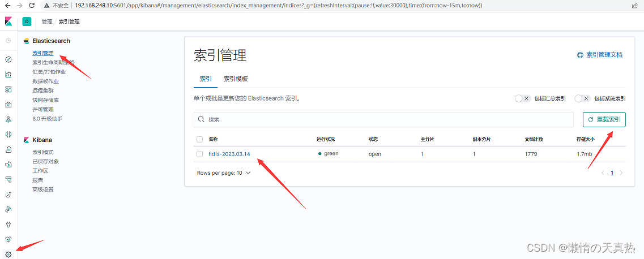Click the previous page arrow in pagination
644x259 pixels.
[603, 173]
